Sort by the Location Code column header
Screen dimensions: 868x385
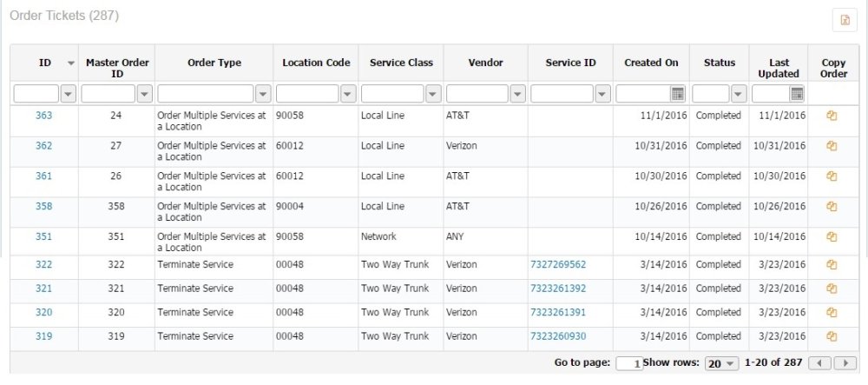(x=316, y=63)
